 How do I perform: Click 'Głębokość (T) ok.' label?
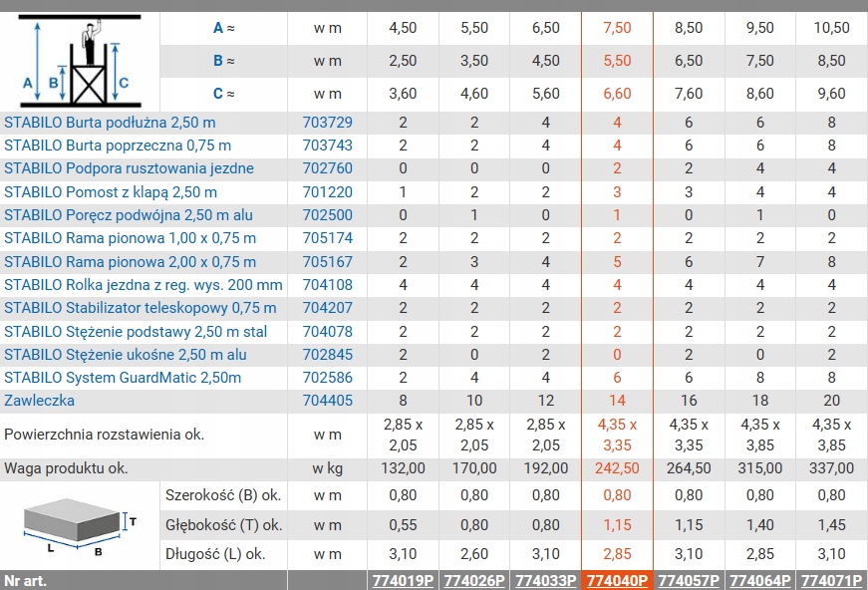coord(223,525)
